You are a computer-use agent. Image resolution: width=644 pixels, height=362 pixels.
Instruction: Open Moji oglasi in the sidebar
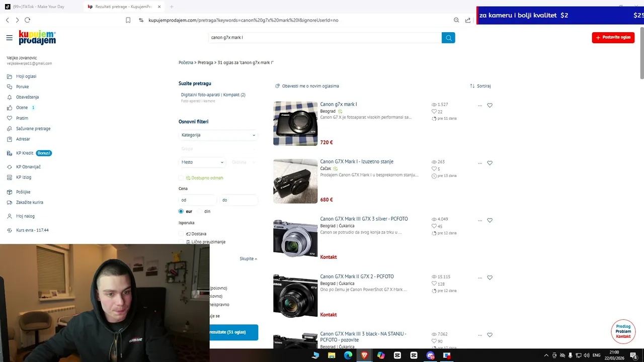click(x=26, y=76)
